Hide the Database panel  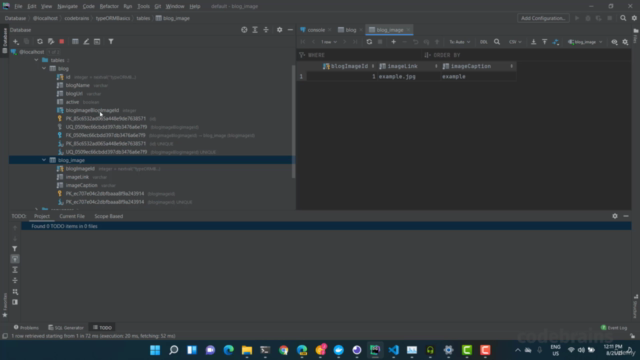pyautogui.click(x=290, y=30)
